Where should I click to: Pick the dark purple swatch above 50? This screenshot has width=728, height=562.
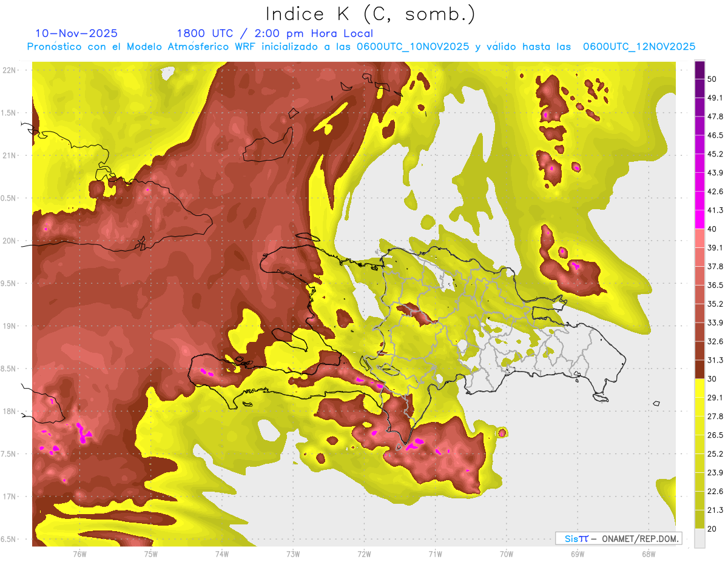pos(699,70)
